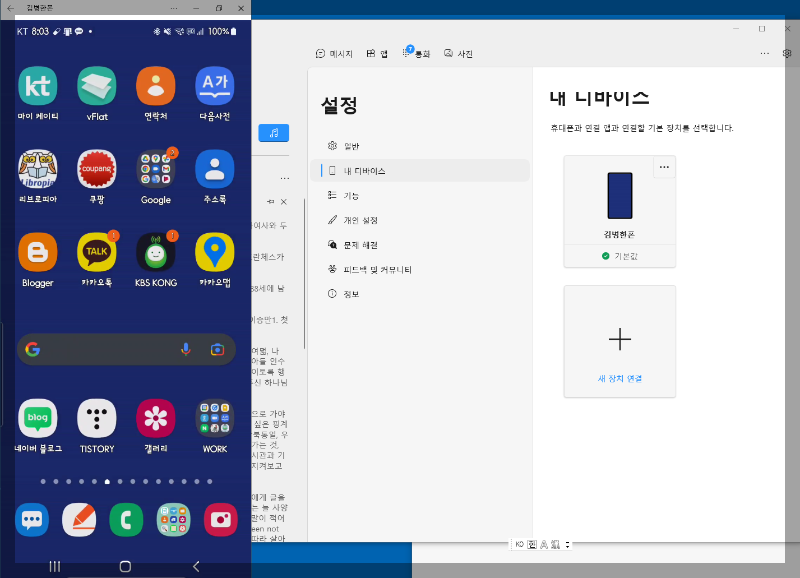This screenshot has width=800, height=578.
Task: Select 기능 features settings
Action: pos(420,195)
